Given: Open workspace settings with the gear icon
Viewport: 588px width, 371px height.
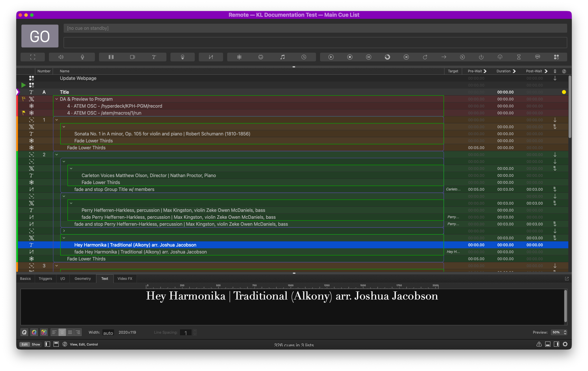Looking at the screenshot, I should tap(565, 344).
